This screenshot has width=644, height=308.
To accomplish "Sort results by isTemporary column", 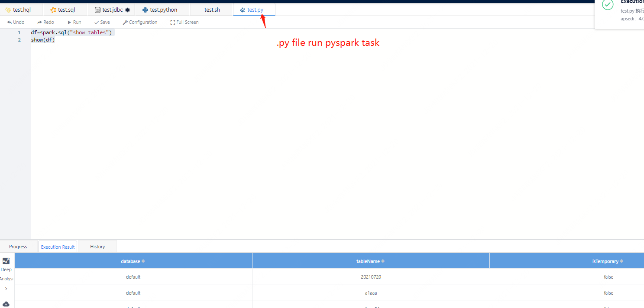I will click(x=621, y=261).
